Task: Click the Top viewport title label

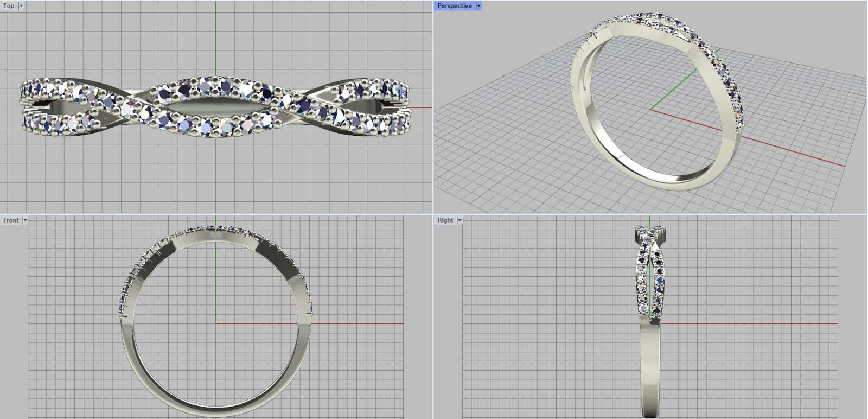Action: 9,6
